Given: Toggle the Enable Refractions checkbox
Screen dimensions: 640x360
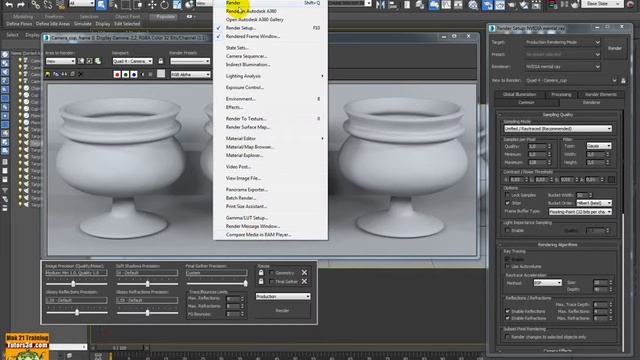Looking at the screenshot, I should pos(507,318).
